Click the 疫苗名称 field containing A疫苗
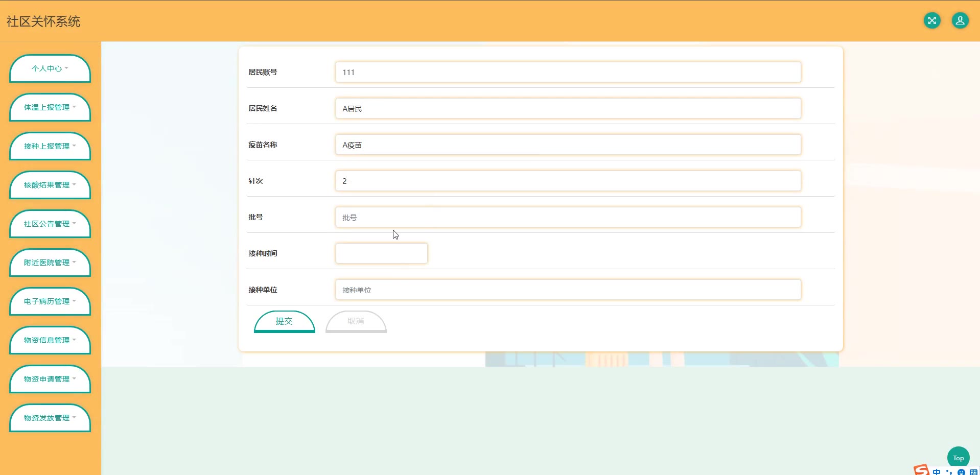This screenshot has width=980, height=475. click(x=568, y=145)
